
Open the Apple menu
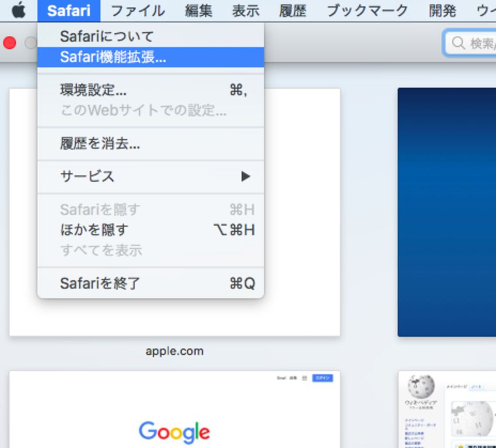tap(19, 9)
